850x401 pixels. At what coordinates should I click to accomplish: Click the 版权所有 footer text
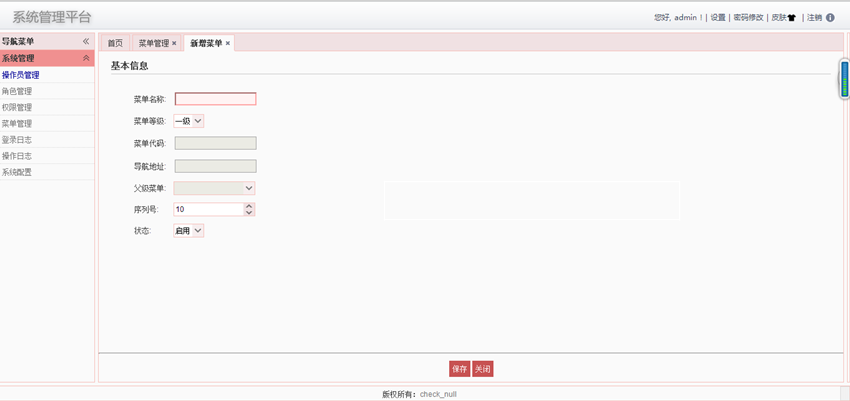(398, 394)
